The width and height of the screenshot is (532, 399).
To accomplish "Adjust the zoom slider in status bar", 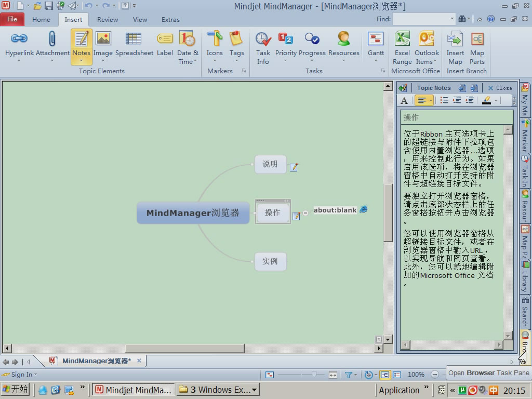I will tap(314, 374).
